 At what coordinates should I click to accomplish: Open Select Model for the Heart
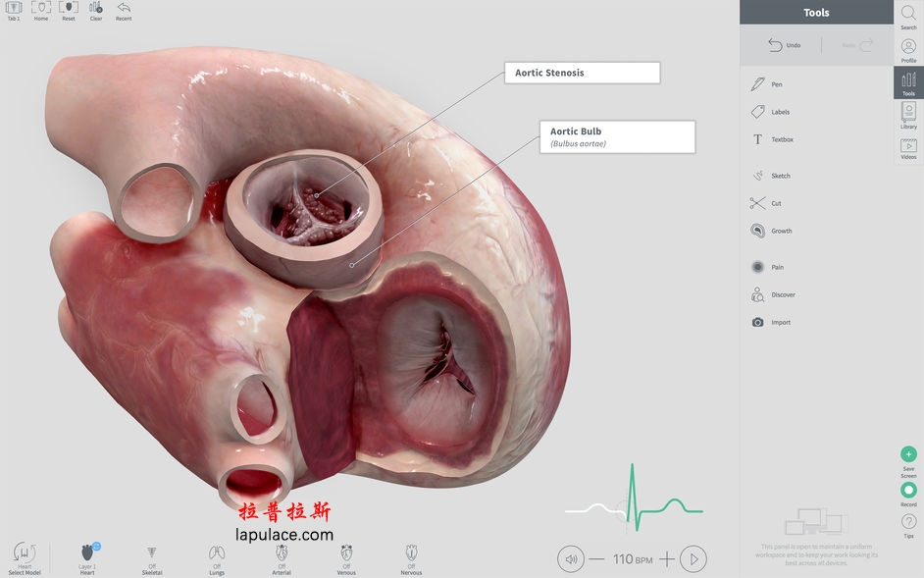coord(25,554)
